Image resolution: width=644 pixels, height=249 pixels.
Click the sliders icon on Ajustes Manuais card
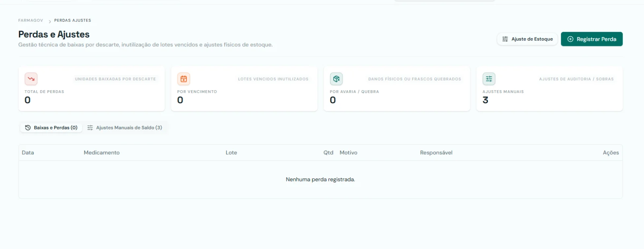click(x=489, y=79)
